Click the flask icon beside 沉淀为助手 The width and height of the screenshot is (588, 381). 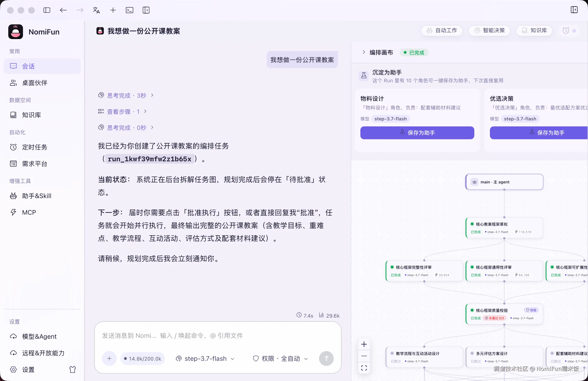(x=364, y=76)
